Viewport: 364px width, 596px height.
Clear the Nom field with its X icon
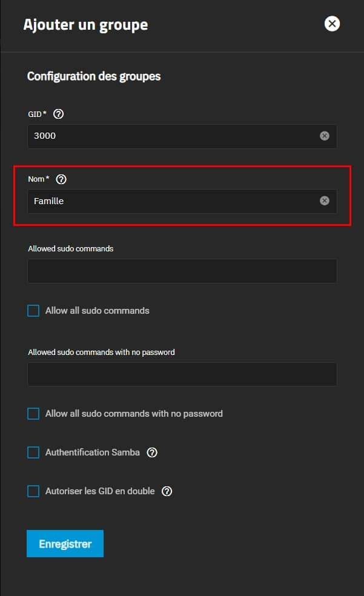(325, 200)
